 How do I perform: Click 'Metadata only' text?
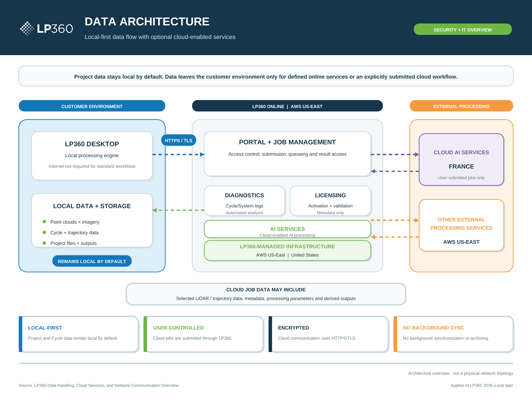[x=330, y=213]
